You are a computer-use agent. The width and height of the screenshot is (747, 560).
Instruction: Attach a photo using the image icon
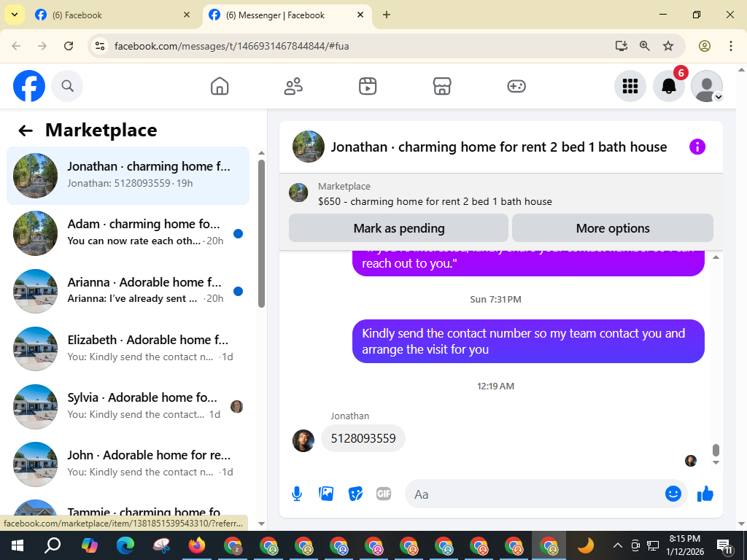click(x=326, y=494)
